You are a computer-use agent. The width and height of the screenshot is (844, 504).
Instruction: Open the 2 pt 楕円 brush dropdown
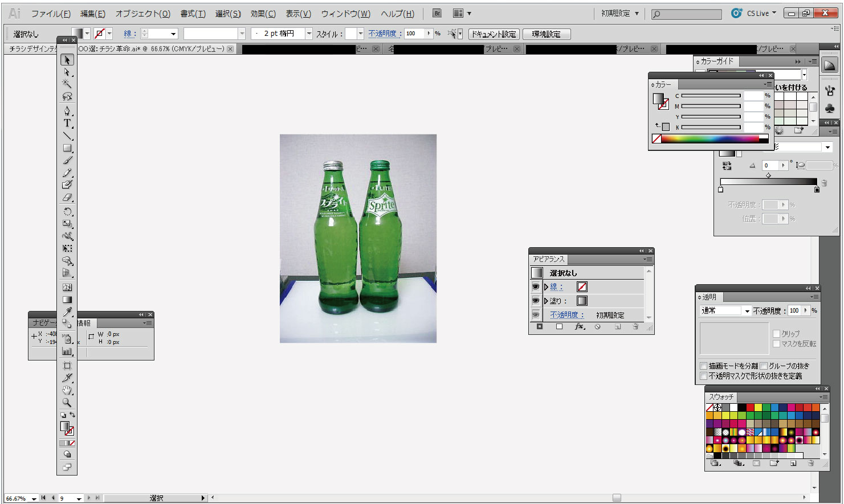tap(309, 34)
